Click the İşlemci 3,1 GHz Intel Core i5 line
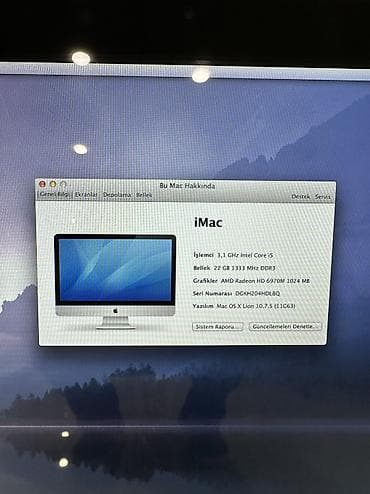 pyautogui.click(x=233, y=255)
